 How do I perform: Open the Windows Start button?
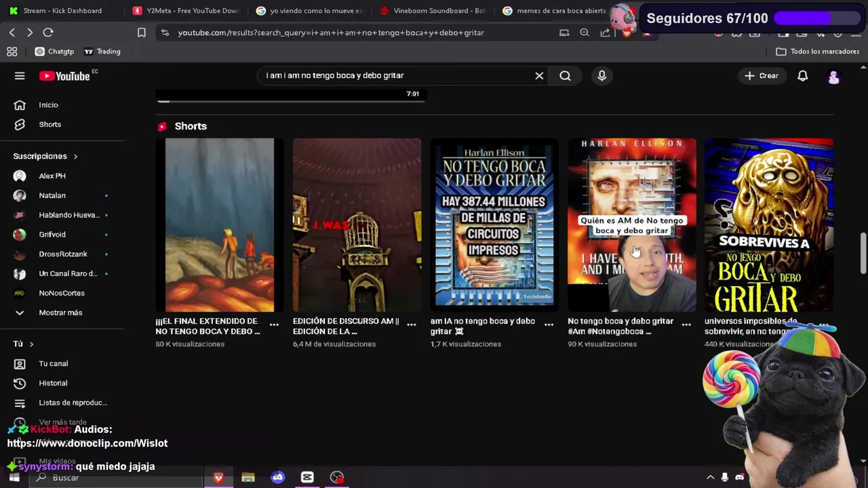click(x=14, y=478)
